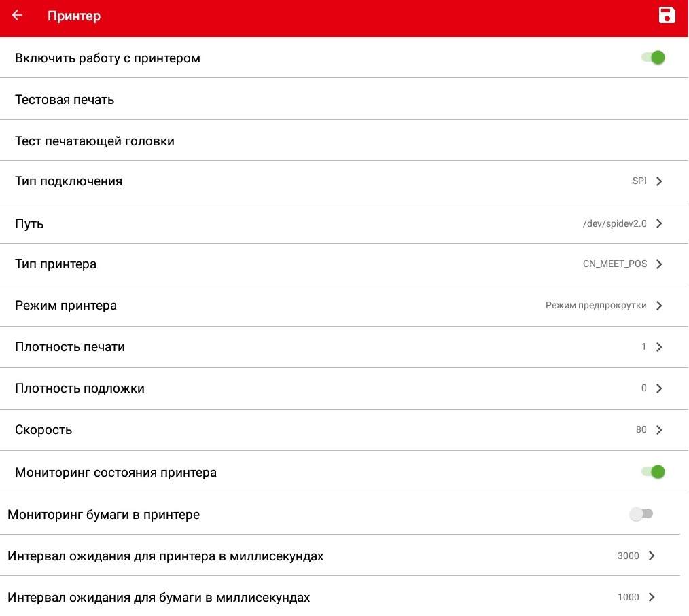Run "Тестовая печать"
Image resolution: width=689 pixels, height=616 pixels.
click(65, 100)
